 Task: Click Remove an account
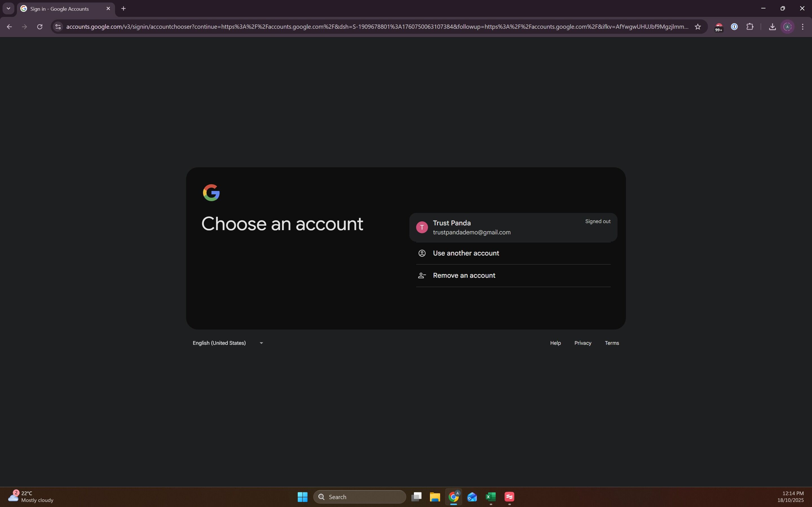pos(464,276)
